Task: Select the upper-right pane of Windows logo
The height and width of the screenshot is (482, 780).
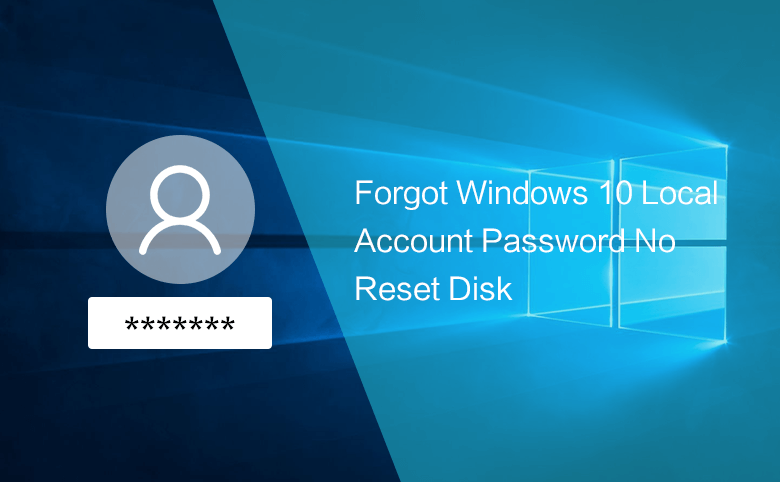Action: 674,193
